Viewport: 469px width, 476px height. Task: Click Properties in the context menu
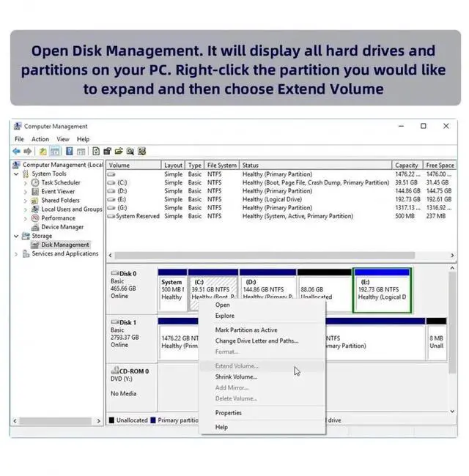[228, 413]
